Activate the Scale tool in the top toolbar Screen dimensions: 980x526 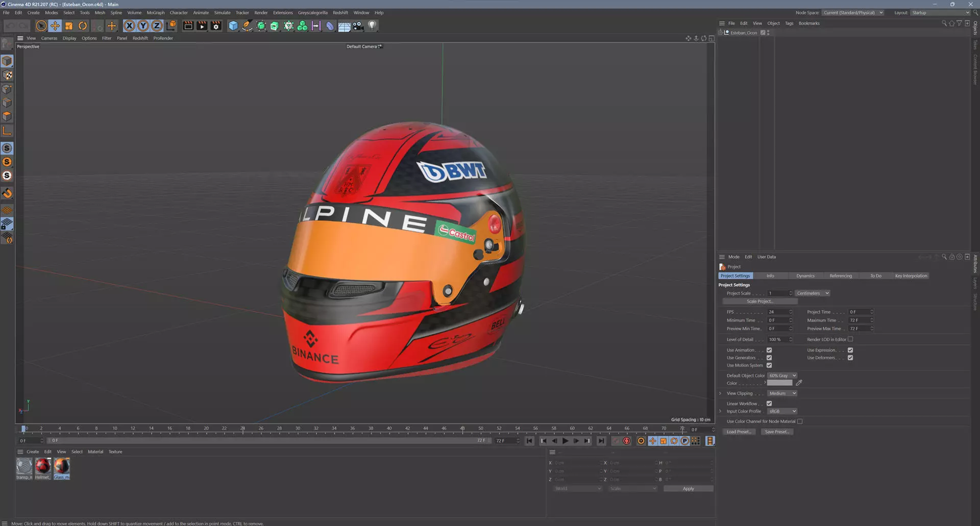coord(69,26)
